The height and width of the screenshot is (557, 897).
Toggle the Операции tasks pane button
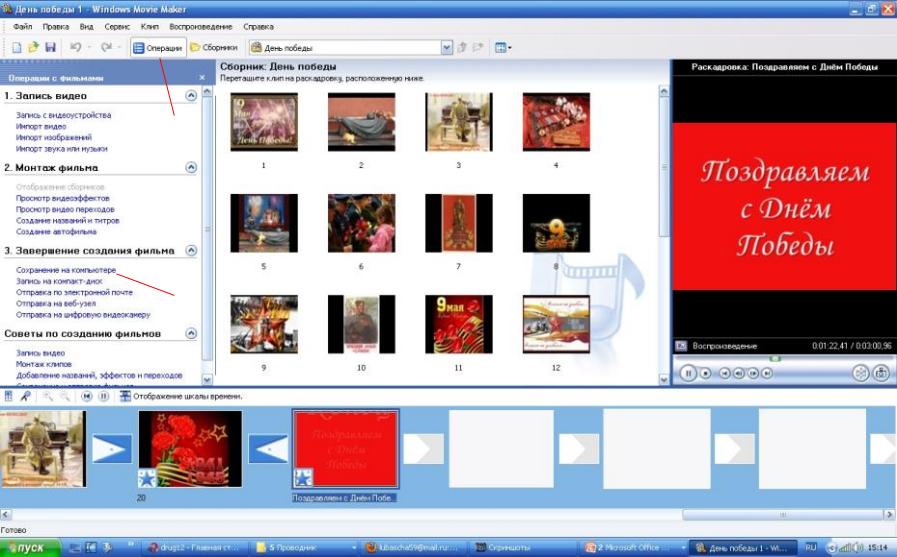pyautogui.click(x=158, y=48)
